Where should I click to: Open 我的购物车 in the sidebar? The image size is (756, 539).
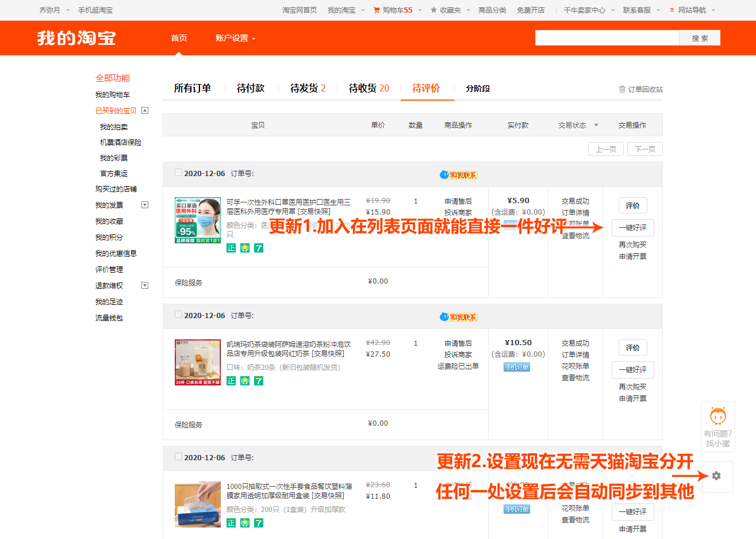point(113,94)
